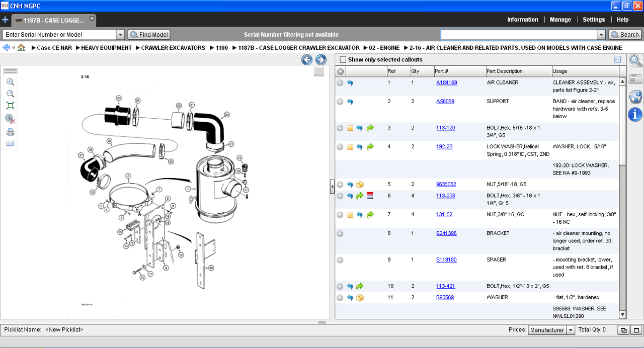Click the picklist disk icon at bottom right

pos(636,330)
